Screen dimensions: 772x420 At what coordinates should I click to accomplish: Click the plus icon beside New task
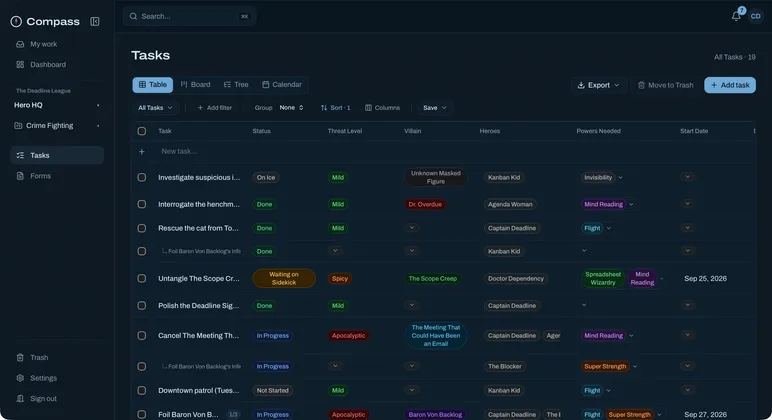click(142, 152)
